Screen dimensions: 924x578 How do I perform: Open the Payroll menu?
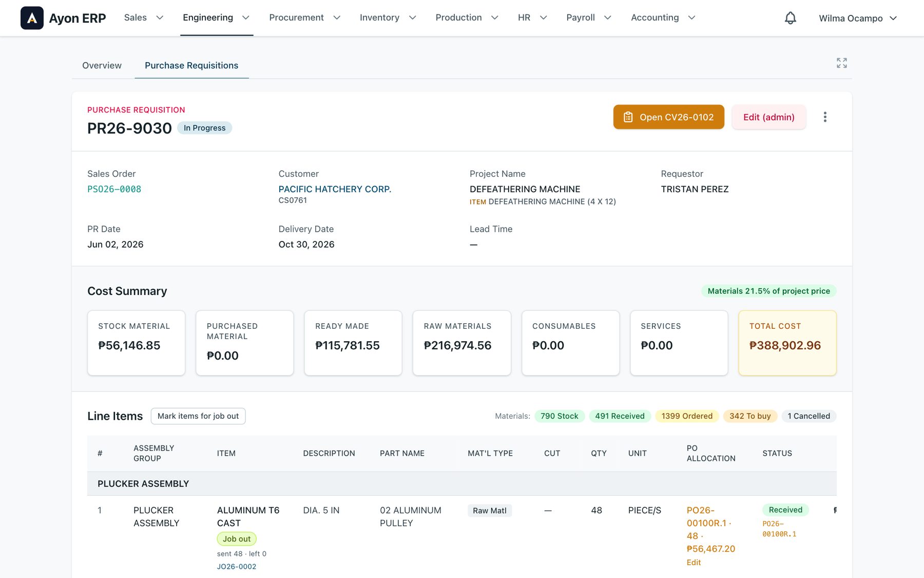[589, 17]
